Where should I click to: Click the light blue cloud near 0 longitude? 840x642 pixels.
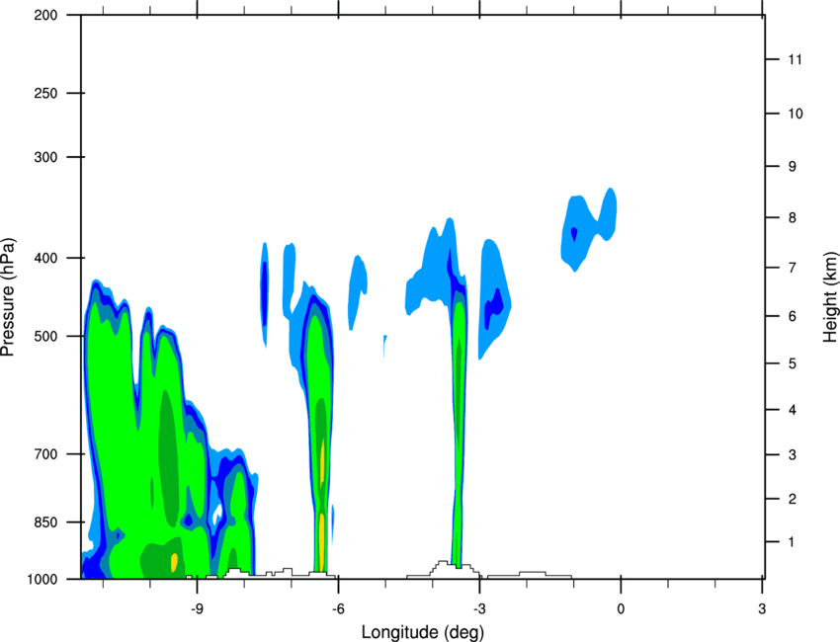coord(588,229)
